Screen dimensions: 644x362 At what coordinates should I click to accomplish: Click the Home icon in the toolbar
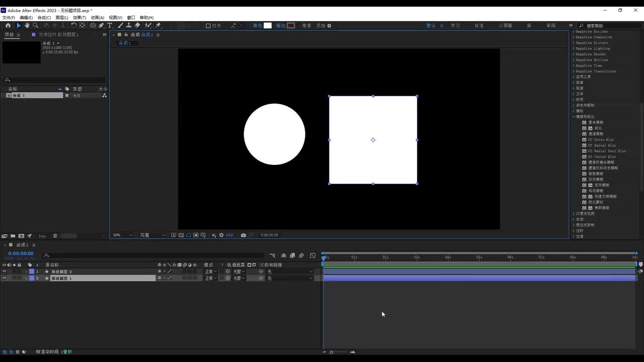click(8, 25)
